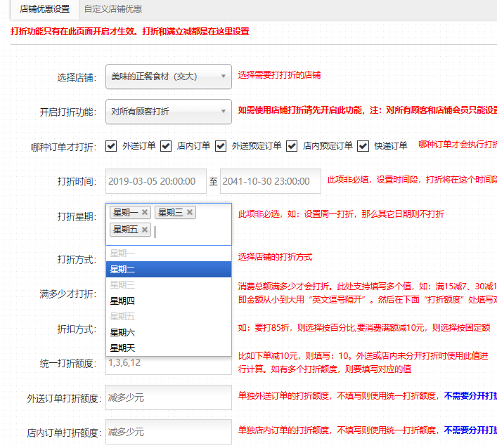Choose 星期四 in the weekday list
Viewport: 497px width, 448px height.
[169, 301]
